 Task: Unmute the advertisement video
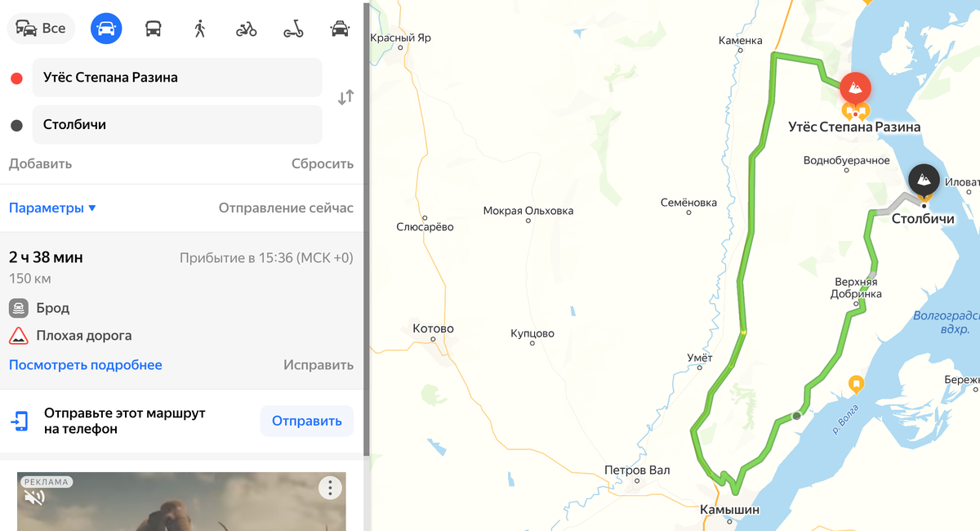click(34, 497)
